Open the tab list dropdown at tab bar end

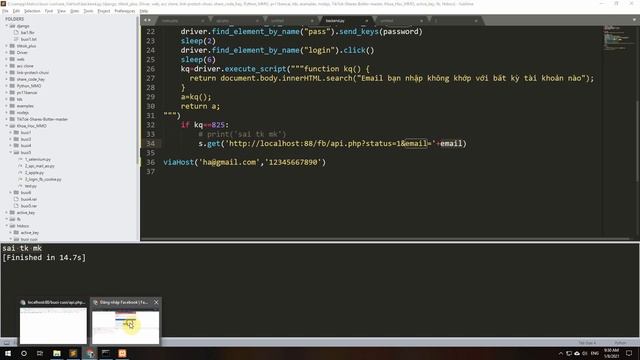tap(634, 20)
